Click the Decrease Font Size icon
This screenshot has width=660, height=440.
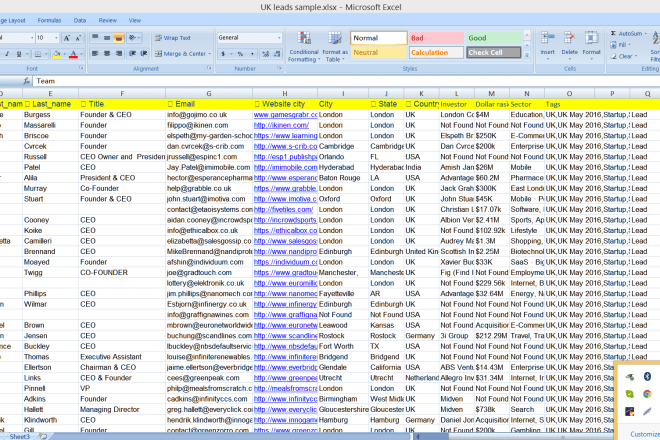(x=78, y=38)
